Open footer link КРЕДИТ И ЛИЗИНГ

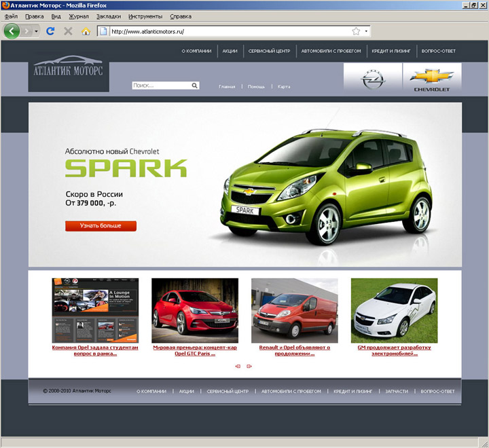click(x=353, y=391)
